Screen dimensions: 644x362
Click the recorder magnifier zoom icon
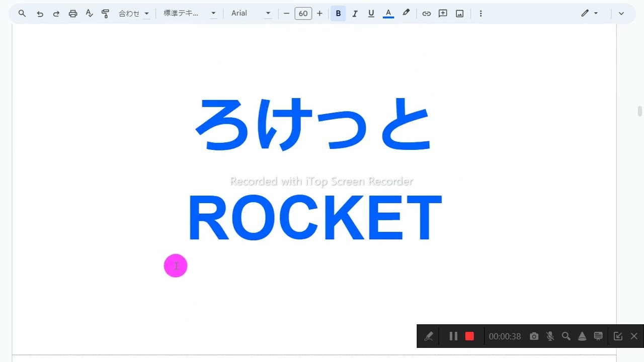[x=566, y=336]
